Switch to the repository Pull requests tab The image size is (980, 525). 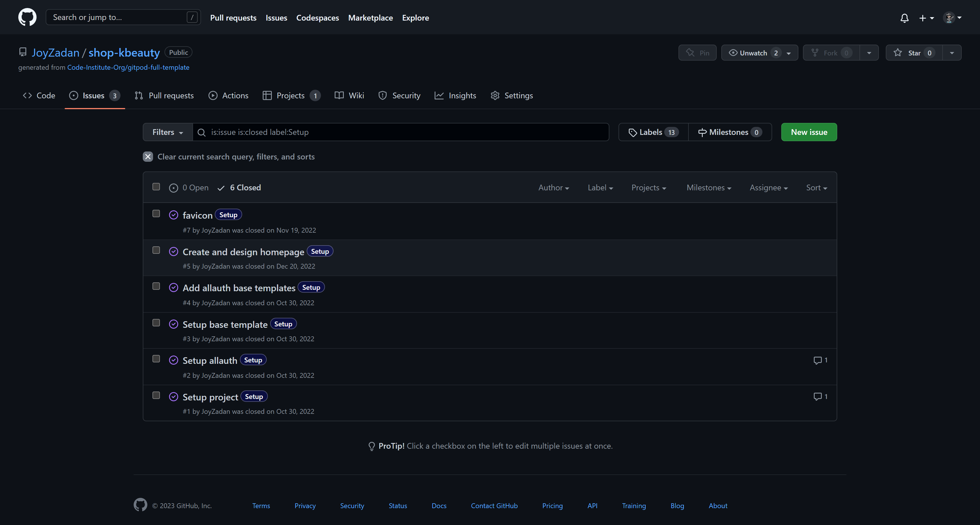coord(164,95)
